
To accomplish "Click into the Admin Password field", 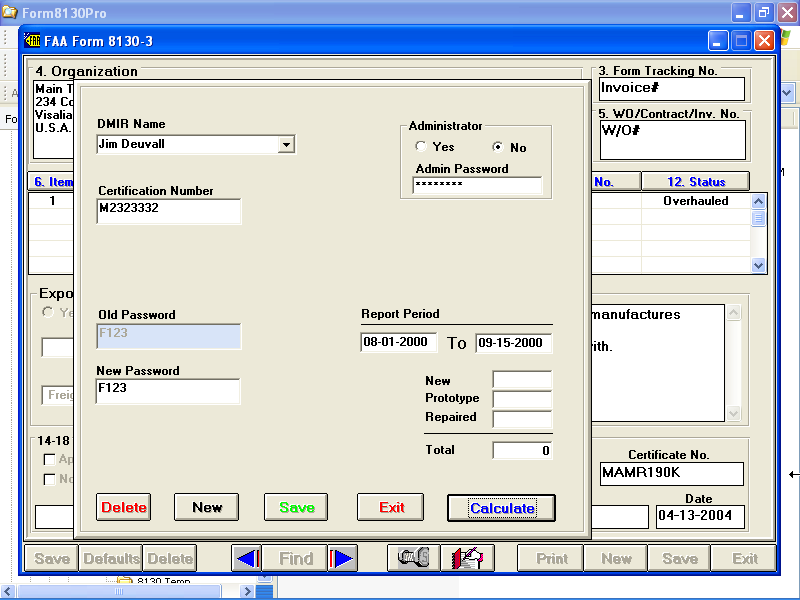I will point(477,186).
